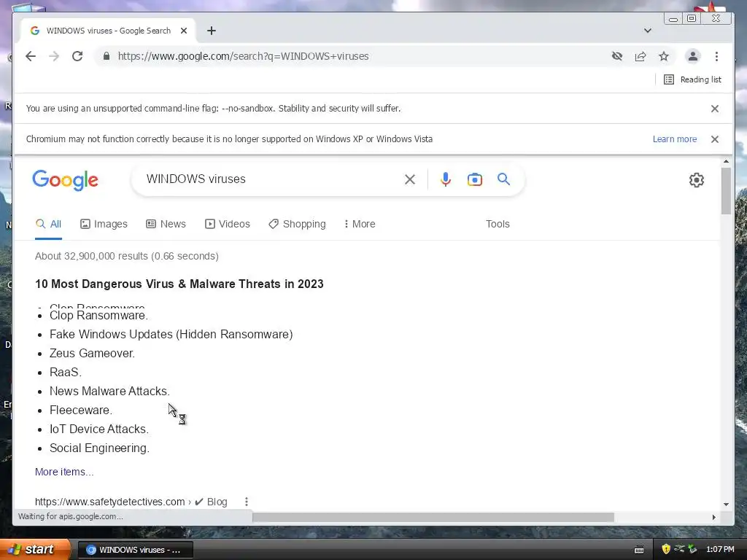Select the All results tab

(x=49, y=224)
